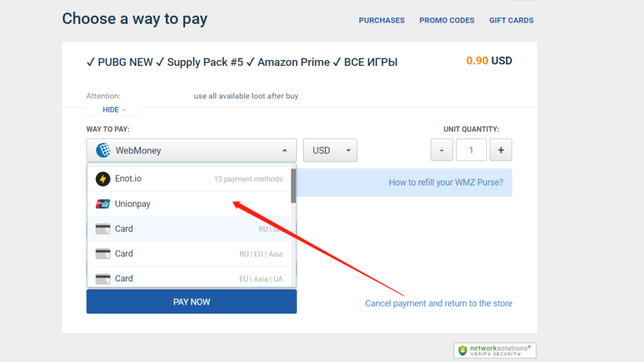Click the WebMoney globe logo icon
The height and width of the screenshot is (362, 644).
click(103, 151)
